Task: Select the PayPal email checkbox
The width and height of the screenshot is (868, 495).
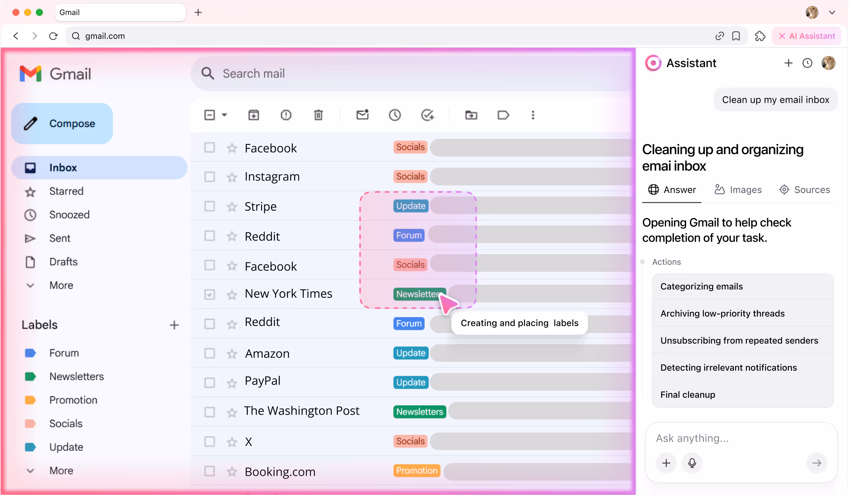Action: pyautogui.click(x=210, y=383)
